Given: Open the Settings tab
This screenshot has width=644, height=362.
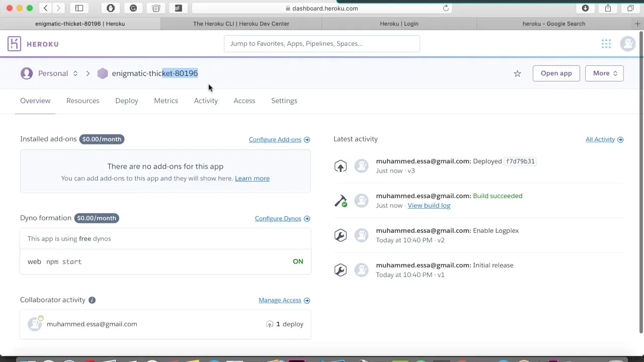Looking at the screenshot, I should (x=284, y=101).
